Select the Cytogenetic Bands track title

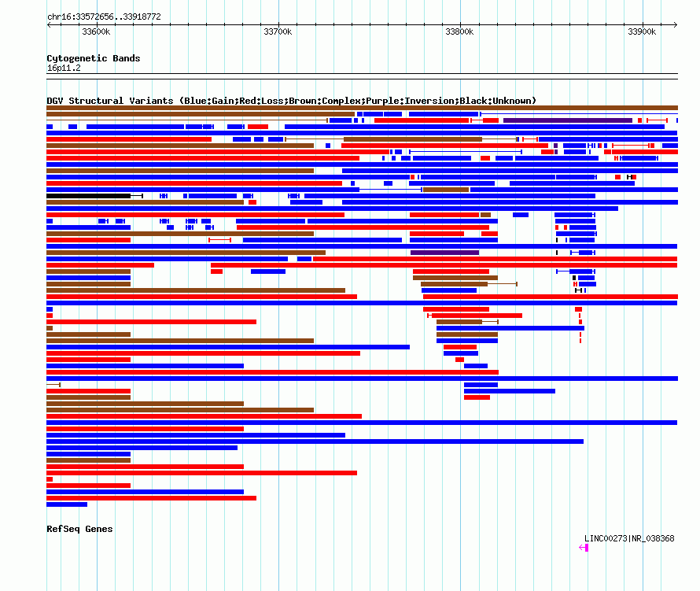(x=94, y=58)
